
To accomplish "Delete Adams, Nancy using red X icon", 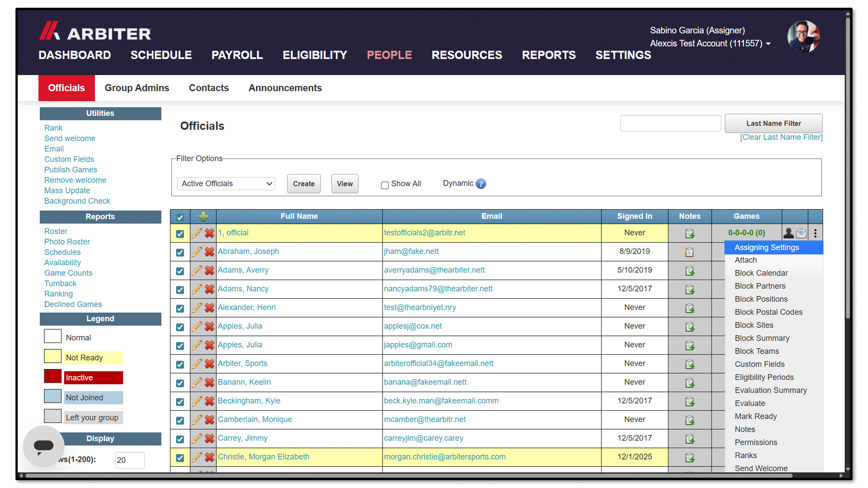I will [209, 289].
